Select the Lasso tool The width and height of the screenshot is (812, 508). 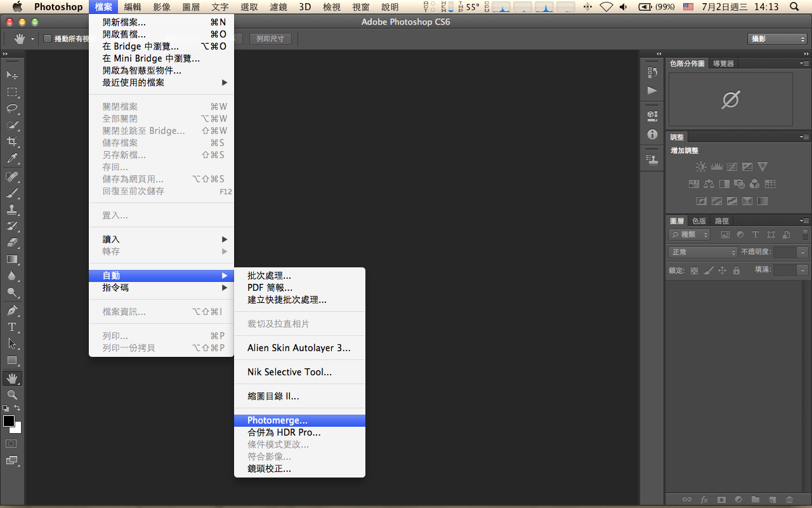click(12, 108)
